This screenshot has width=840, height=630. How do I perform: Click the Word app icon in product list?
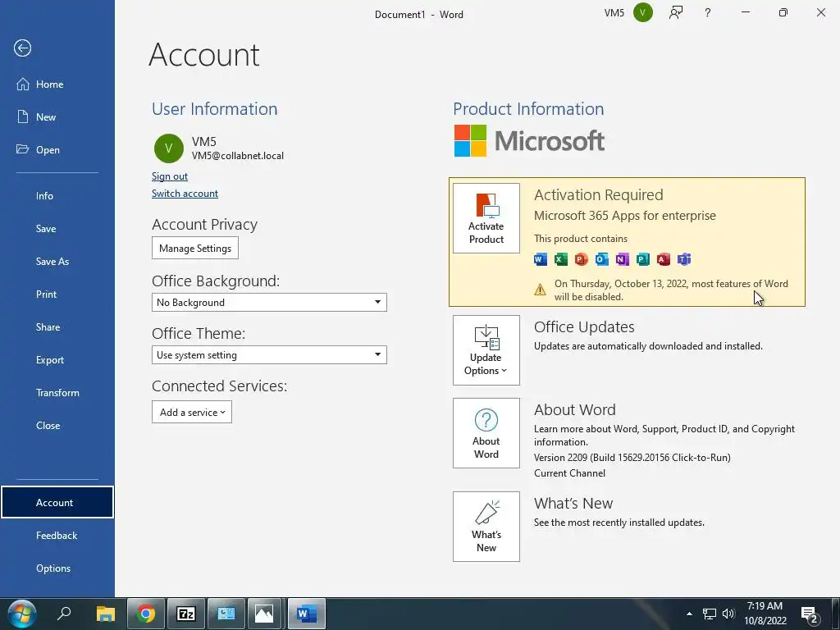[x=541, y=260]
